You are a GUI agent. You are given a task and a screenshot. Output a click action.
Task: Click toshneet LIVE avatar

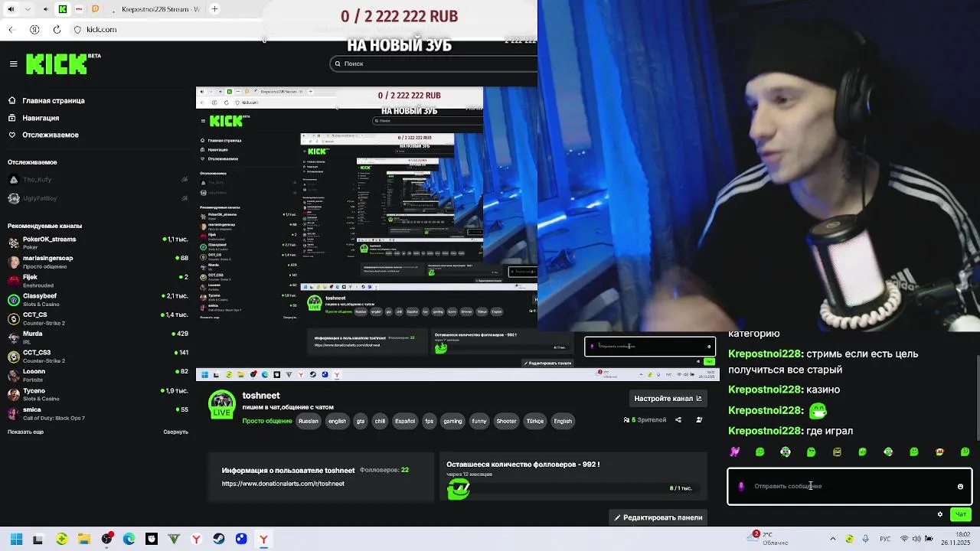(222, 405)
